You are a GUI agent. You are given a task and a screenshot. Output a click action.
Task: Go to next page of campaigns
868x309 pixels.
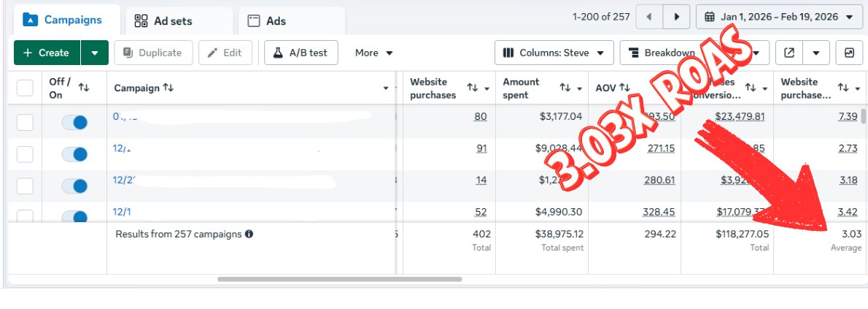pos(676,17)
